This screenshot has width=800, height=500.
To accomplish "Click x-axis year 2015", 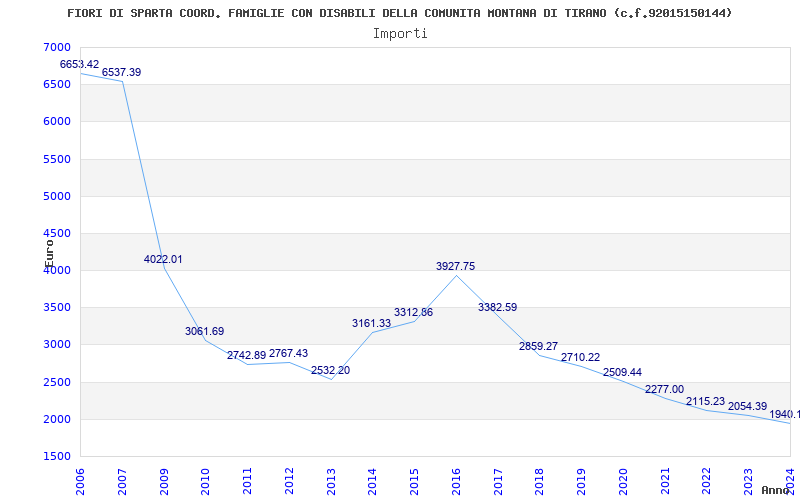I will point(414,481).
